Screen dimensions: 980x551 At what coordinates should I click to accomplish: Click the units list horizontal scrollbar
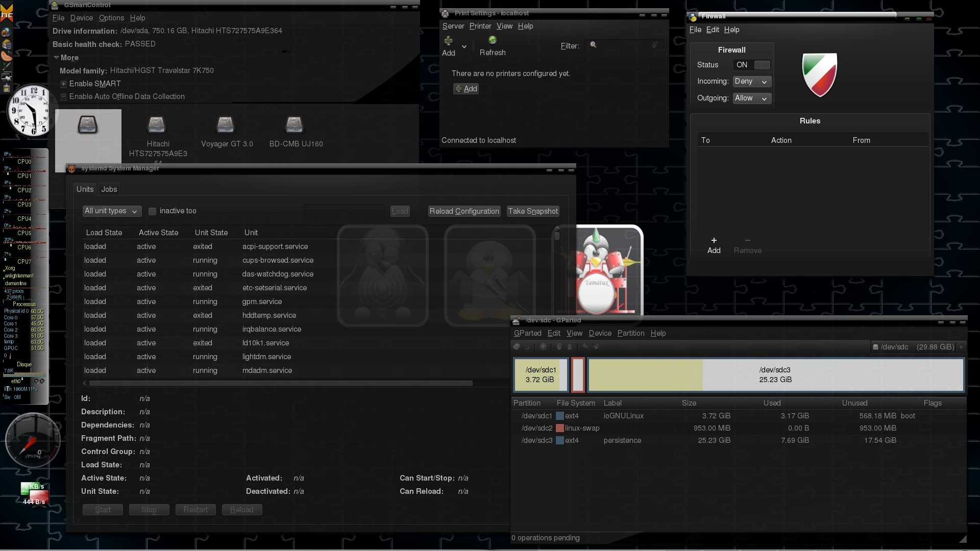(281, 383)
